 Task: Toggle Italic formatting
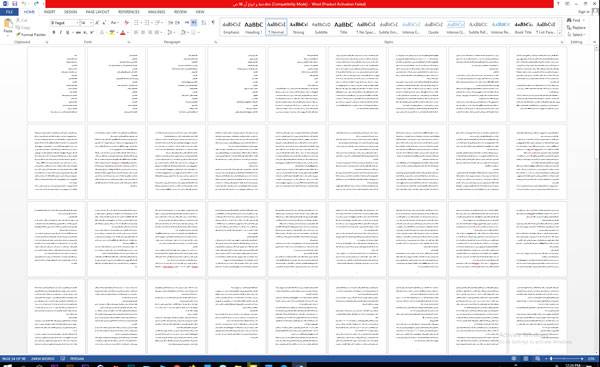click(60, 33)
